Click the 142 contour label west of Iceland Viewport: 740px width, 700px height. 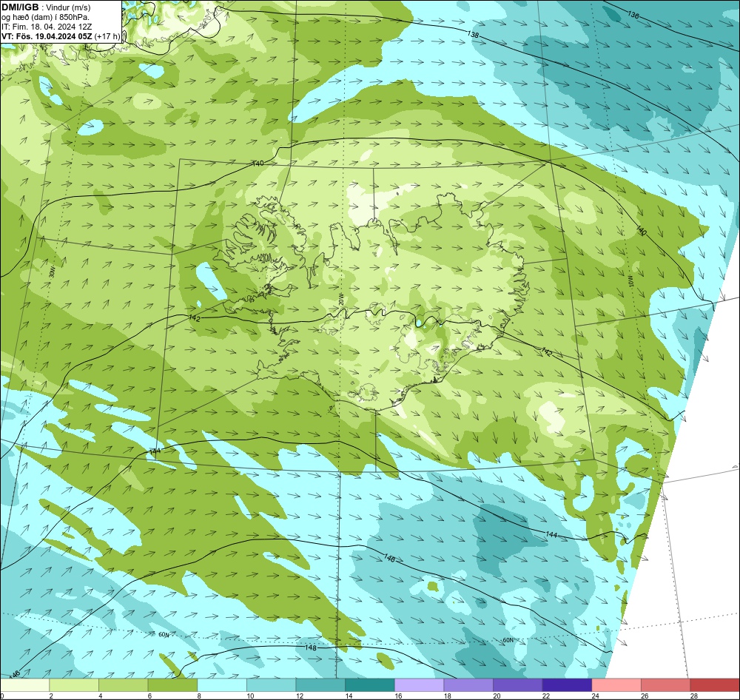195,319
